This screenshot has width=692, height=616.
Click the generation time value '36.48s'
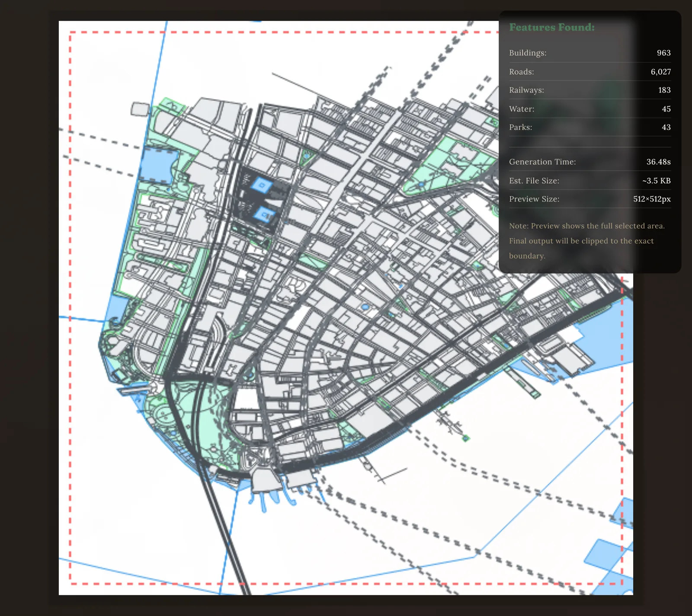coord(658,162)
